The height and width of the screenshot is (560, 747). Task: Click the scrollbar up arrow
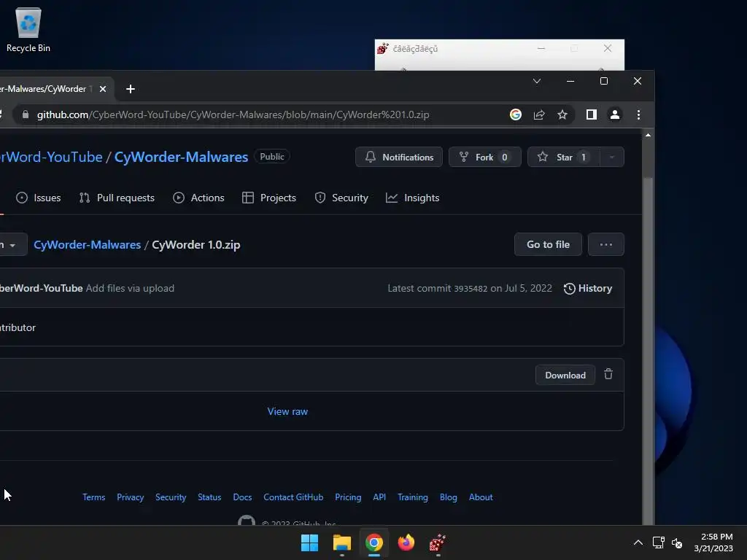click(648, 135)
